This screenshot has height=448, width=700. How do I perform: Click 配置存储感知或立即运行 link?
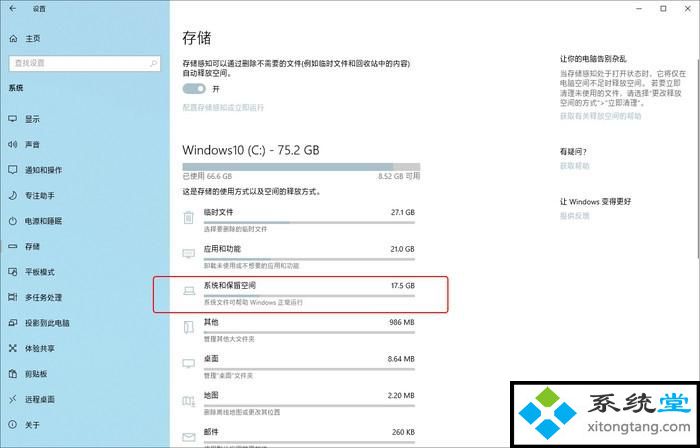coord(223,108)
